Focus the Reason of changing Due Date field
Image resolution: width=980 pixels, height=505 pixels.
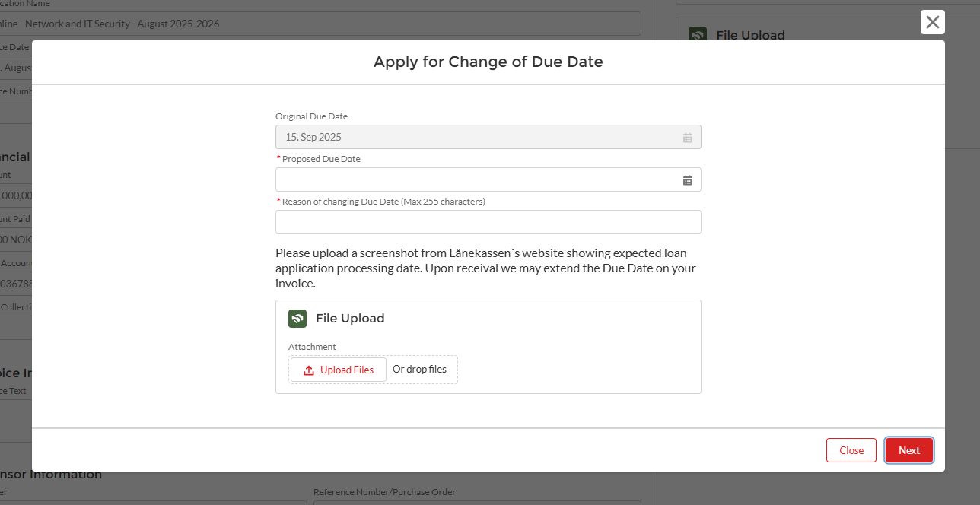(x=488, y=222)
